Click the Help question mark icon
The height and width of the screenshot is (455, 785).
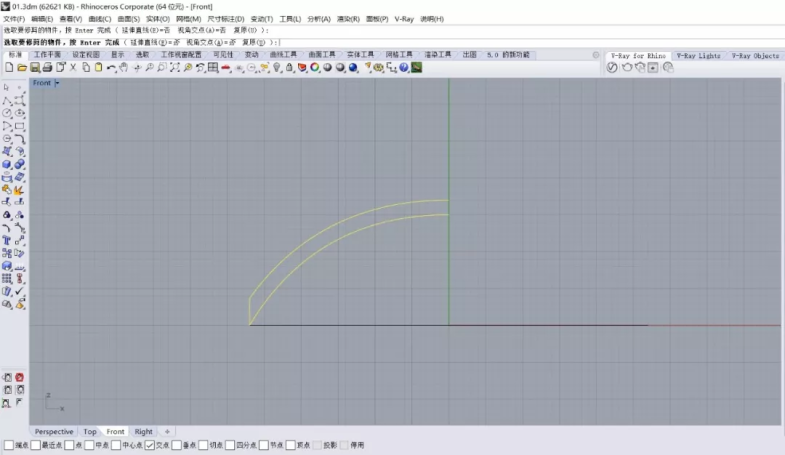tap(403, 67)
